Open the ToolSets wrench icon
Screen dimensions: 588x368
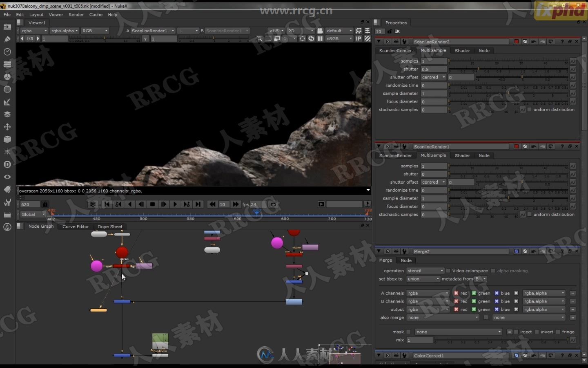(7, 202)
